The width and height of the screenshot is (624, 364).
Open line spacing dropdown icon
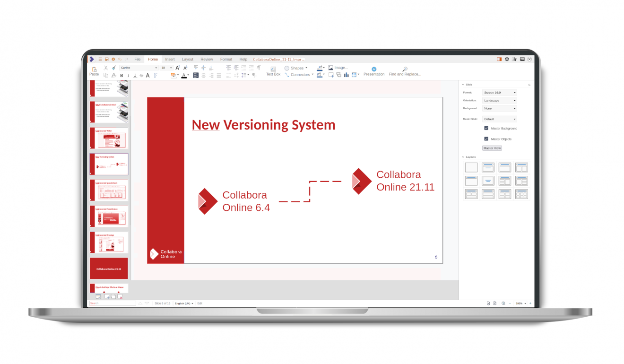click(245, 75)
